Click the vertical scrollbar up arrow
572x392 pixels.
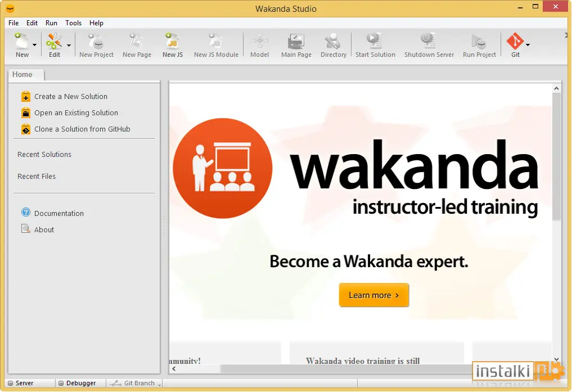(x=556, y=88)
